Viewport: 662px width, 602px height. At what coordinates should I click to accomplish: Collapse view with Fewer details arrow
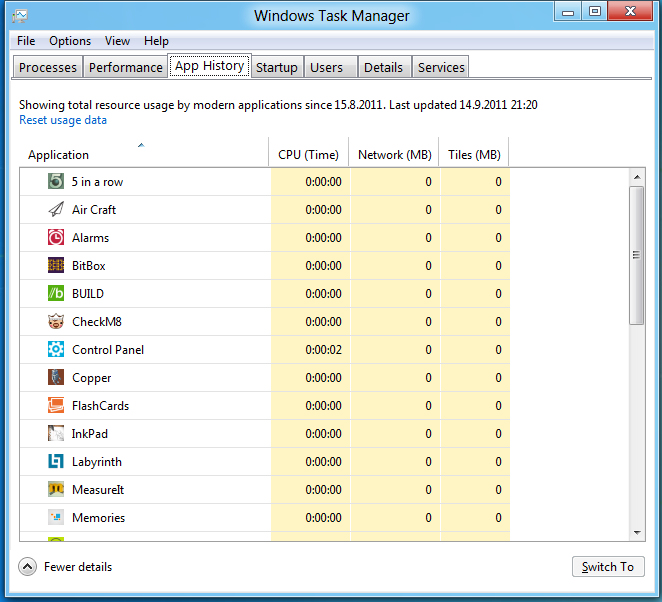tap(27, 567)
